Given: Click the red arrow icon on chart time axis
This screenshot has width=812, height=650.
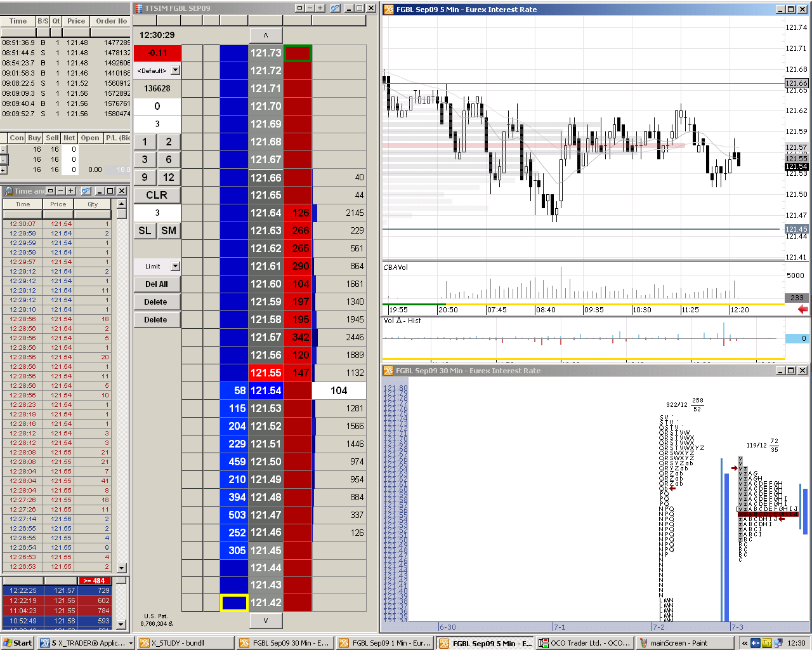Looking at the screenshot, I should [802, 309].
